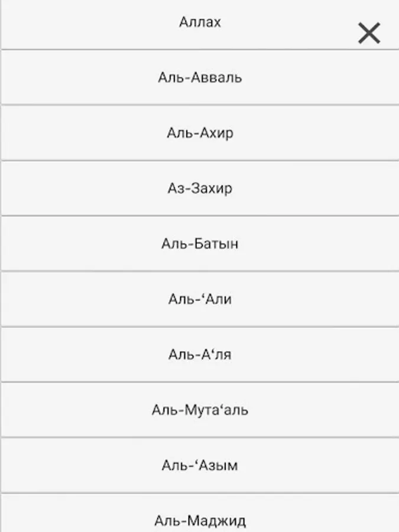Open the last visible name in list
This screenshot has height=532, width=399.
tap(200, 513)
